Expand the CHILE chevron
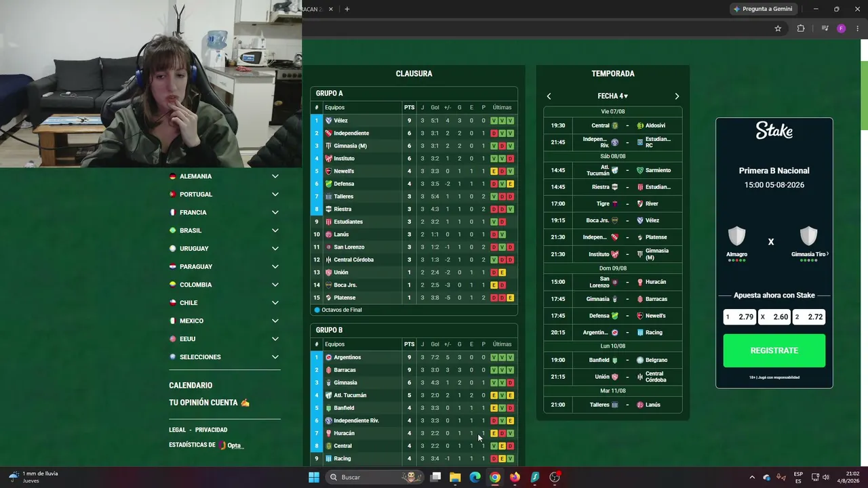 [x=275, y=303]
